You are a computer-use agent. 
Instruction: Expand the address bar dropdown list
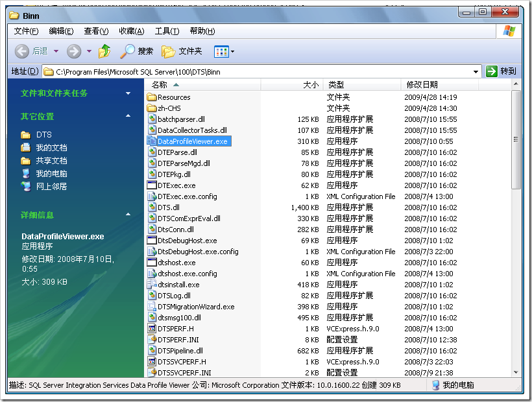click(476, 72)
